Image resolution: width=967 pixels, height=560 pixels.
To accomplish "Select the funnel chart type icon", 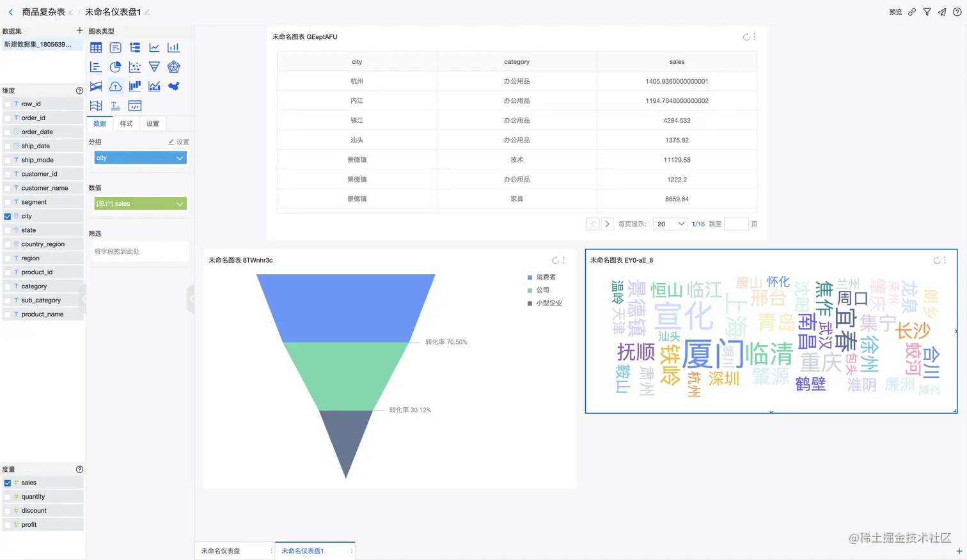I will (154, 66).
